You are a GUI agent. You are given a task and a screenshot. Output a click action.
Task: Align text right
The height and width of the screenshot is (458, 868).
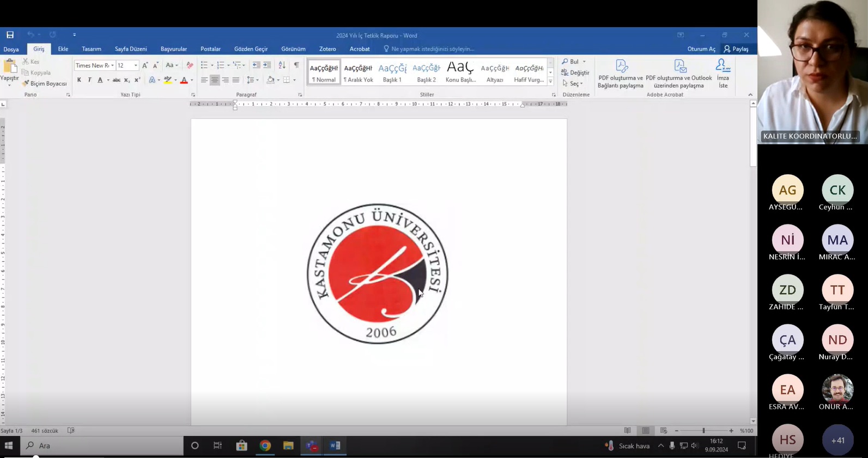[x=225, y=80]
